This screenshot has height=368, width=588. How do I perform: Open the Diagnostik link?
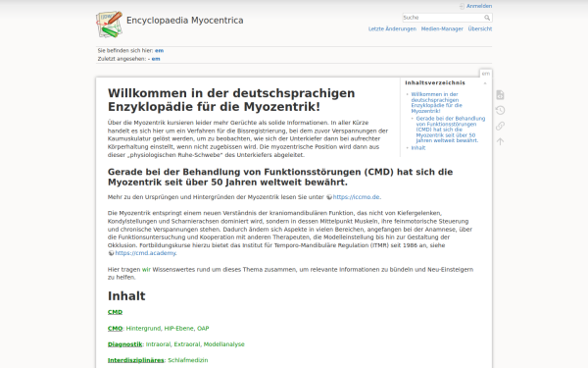point(124,344)
